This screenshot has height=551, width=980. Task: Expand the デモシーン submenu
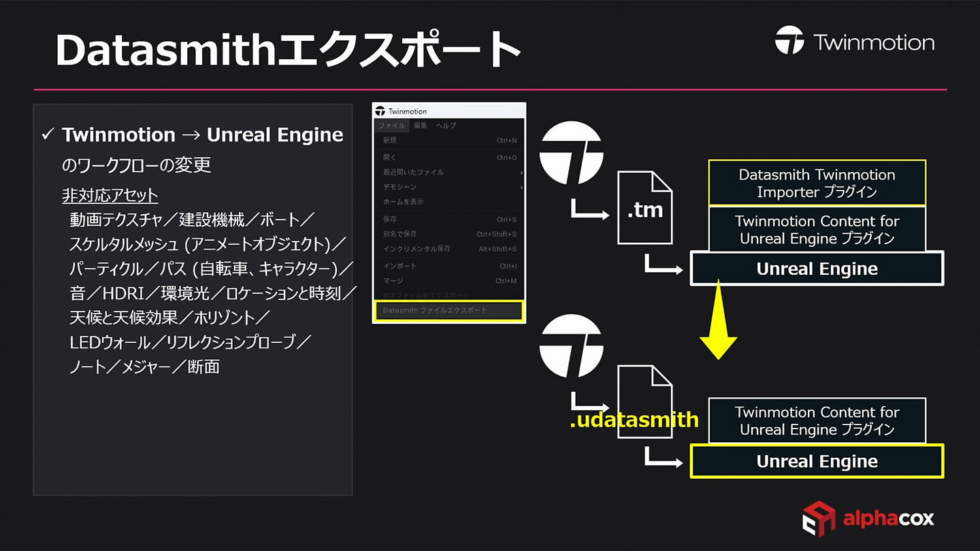point(449,187)
